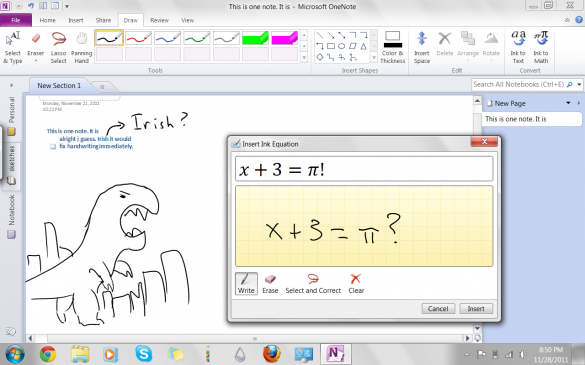This screenshot has height=365, width=585.
Task: Click the Delete button in Edit group
Action: click(x=445, y=45)
